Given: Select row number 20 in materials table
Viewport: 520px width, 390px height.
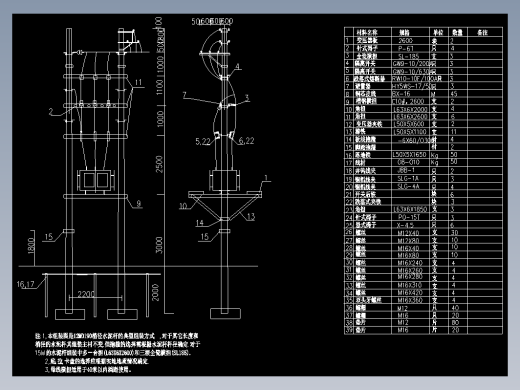Looking at the screenshot, I should (349, 187).
